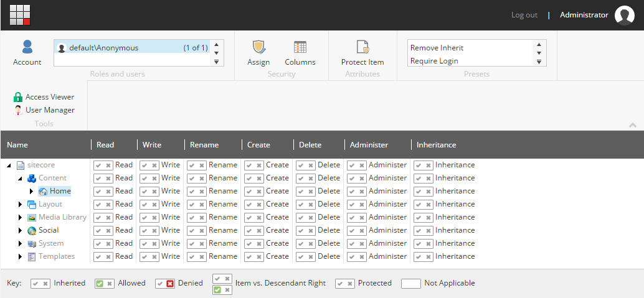This screenshot has width=644, height=298.
Task: Toggle Write right for Home row
Action: 149,191
